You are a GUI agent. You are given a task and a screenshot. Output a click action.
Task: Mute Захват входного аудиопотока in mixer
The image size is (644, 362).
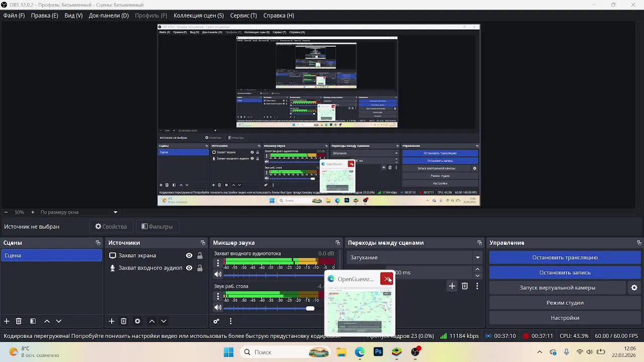coord(218,274)
